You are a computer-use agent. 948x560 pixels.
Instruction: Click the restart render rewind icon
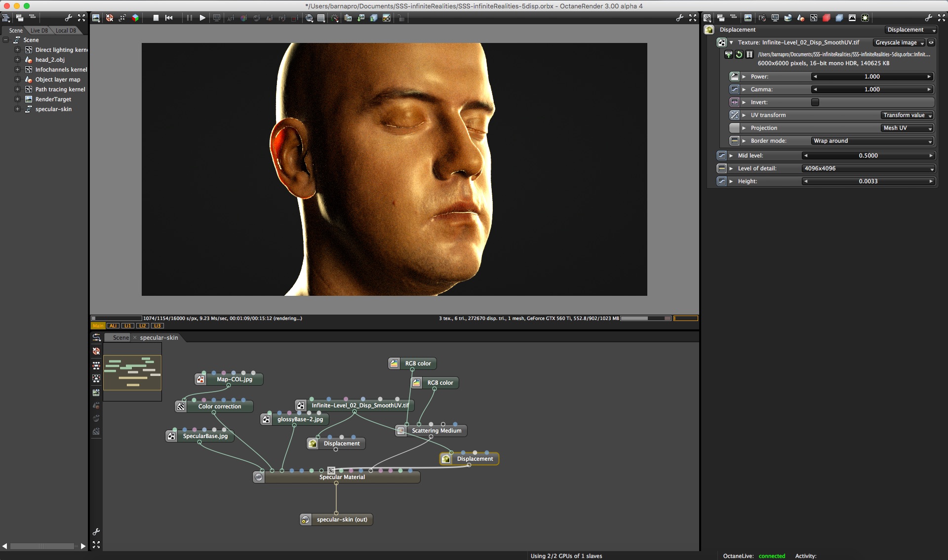click(169, 18)
